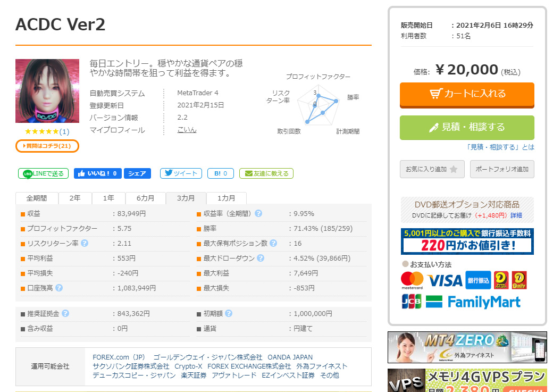Click help icon beside 初期額
The image size is (553, 392).
tap(229, 313)
